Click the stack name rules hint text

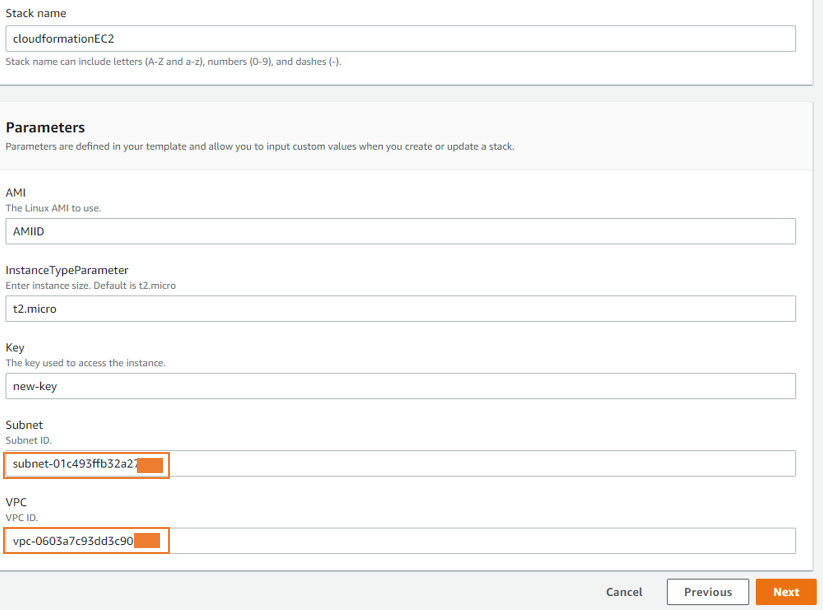[x=173, y=61]
